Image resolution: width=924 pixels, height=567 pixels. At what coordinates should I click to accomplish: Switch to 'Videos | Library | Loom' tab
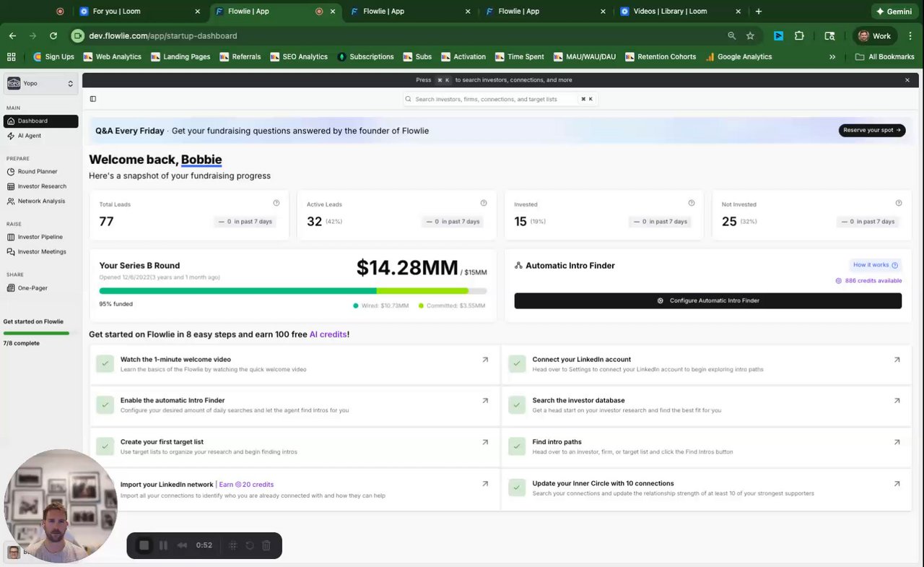(680, 12)
